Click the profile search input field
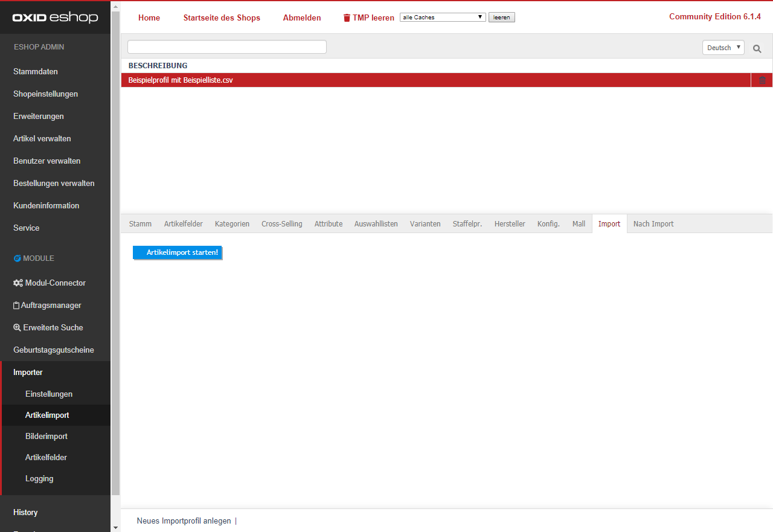 click(x=226, y=47)
